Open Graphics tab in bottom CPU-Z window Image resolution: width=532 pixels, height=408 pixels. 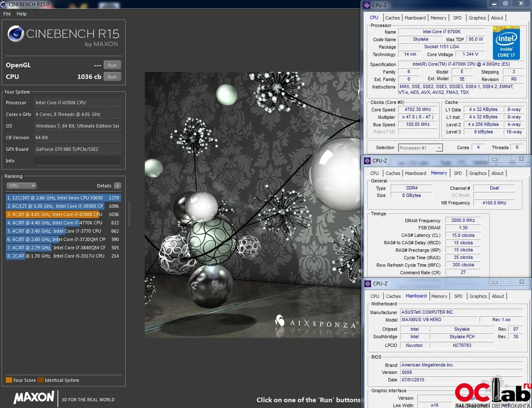[478, 296]
